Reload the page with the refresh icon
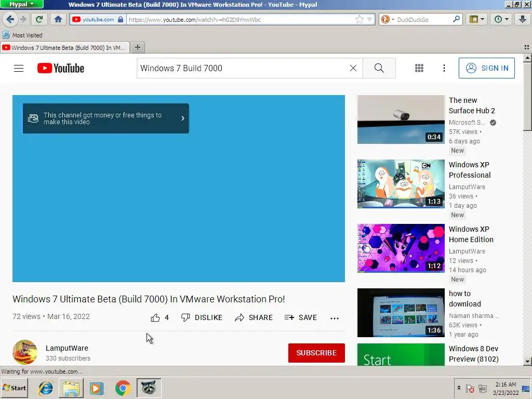Screen dimensions: 532x399 [39, 19]
